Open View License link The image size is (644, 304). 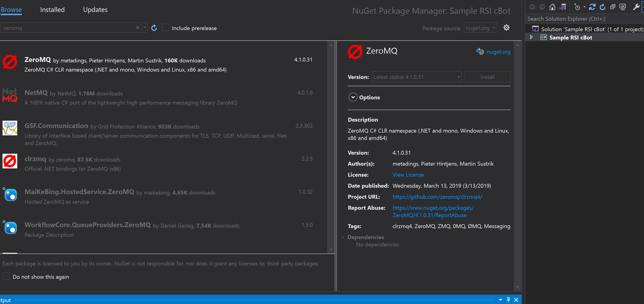coord(408,175)
